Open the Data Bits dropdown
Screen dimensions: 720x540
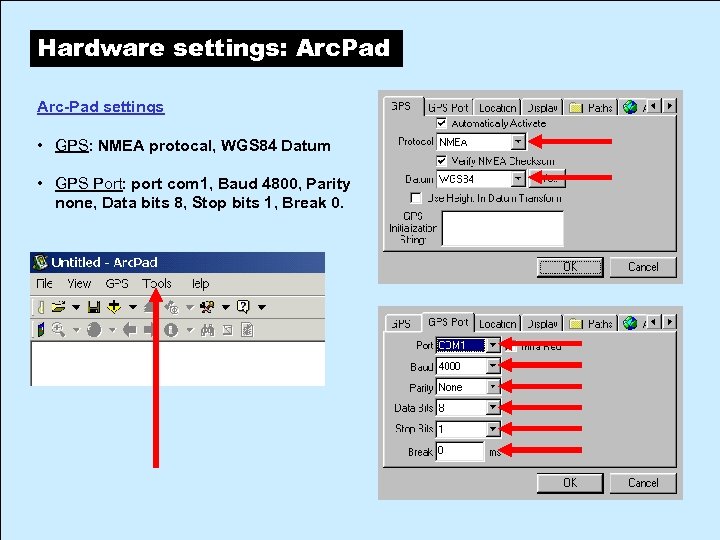493,407
